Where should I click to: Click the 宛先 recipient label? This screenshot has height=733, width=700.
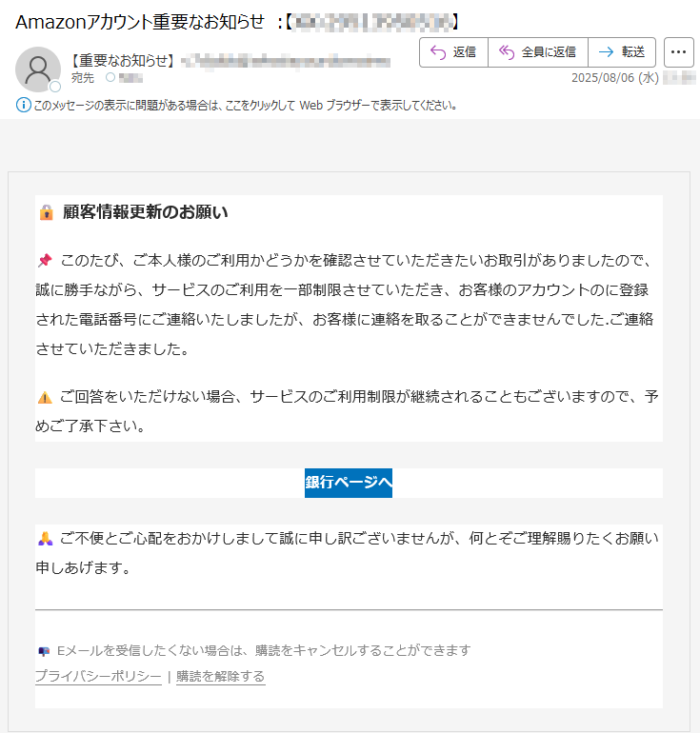(83, 78)
